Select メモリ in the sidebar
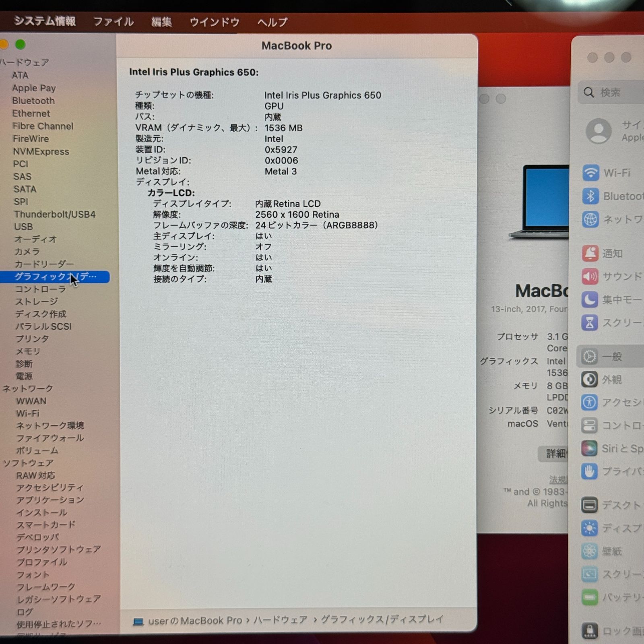The width and height of the screenshot is (644, 644). (x=28, y=351)
